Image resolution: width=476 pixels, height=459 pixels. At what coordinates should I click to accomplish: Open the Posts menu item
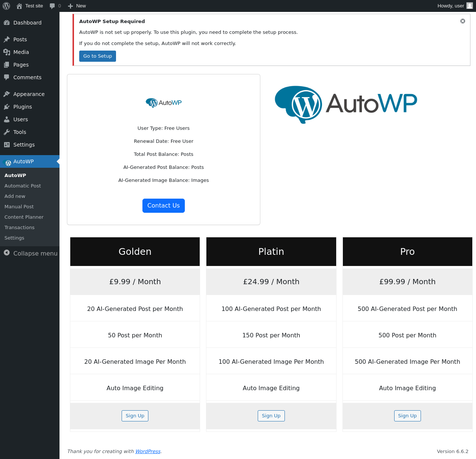(x=30, y=39)
